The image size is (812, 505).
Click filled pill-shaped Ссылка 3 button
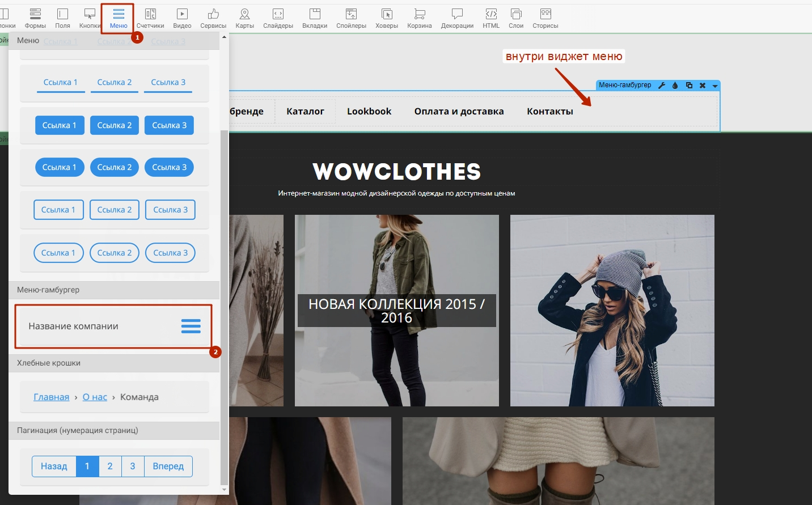point(169,167)
